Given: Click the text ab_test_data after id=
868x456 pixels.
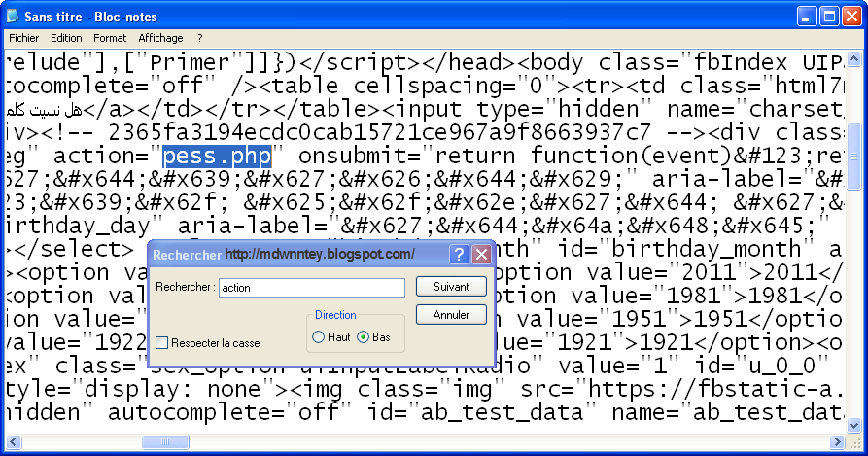Looking at the screenshot, I should coord(501,412).
